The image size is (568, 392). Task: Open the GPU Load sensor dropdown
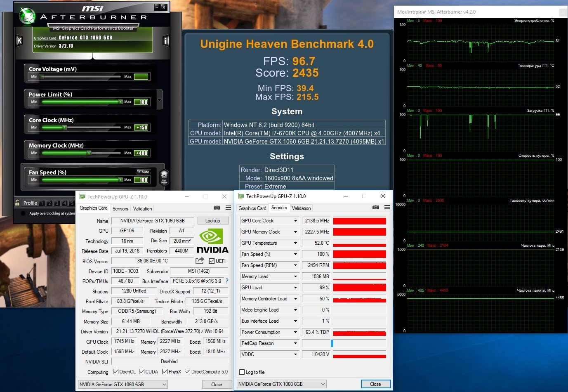coord(295,288)
